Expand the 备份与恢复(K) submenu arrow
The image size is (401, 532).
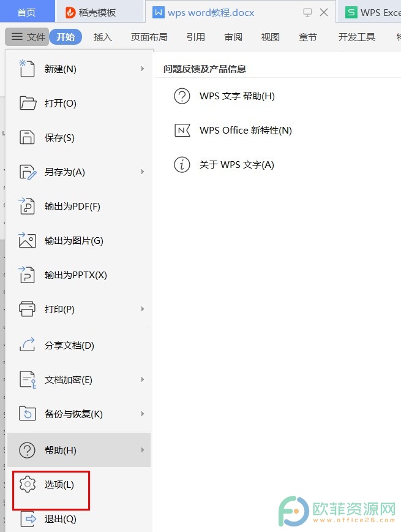click(143, 414)
